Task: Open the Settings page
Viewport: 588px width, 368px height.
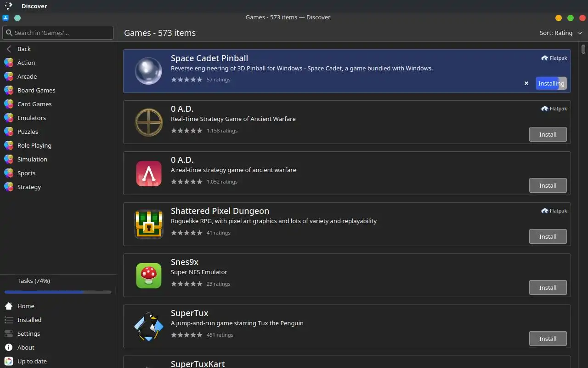Action: (58, 333)
